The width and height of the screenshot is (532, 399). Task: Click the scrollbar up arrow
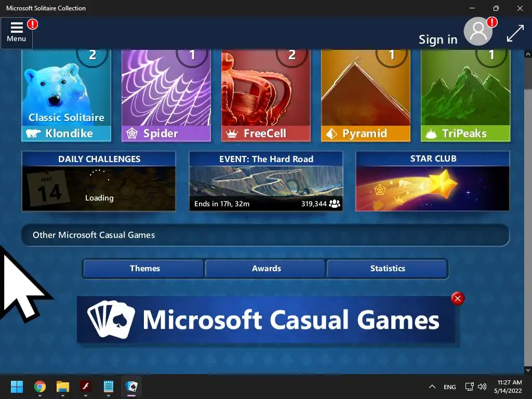pyautogui.click(x=528, y=54)
